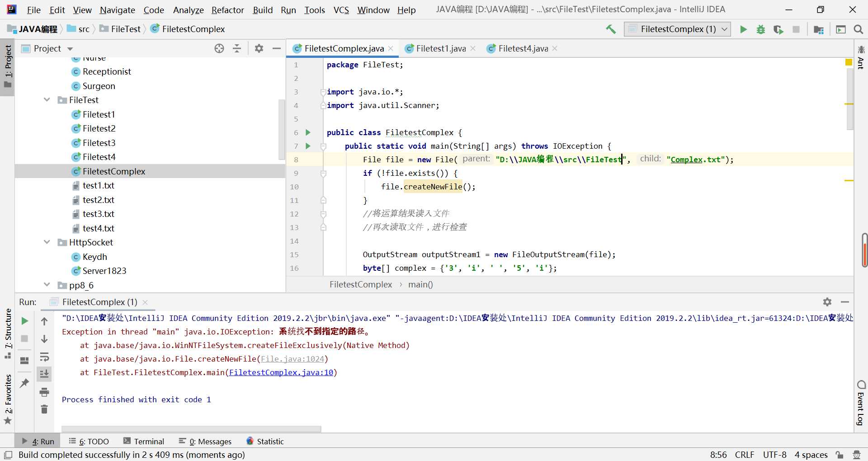The width and height of the screenshot is (868, 461).
Task: Open 2: Favorites side tab
Action: click(8, 399)
